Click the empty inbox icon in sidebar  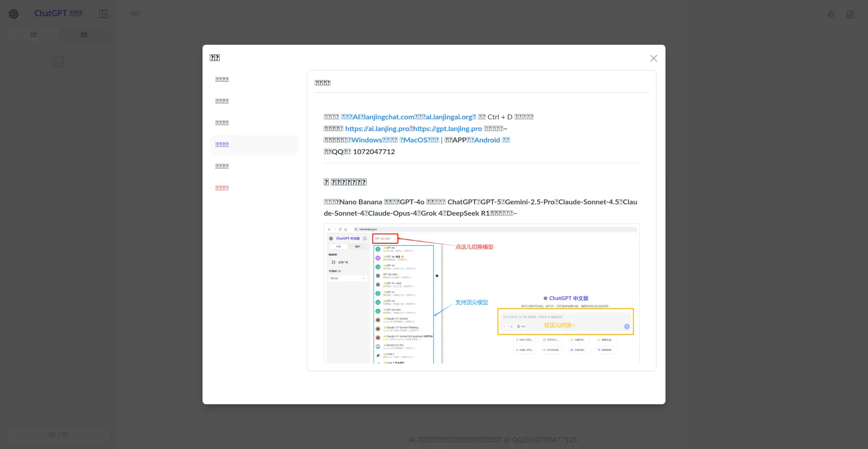59,62
